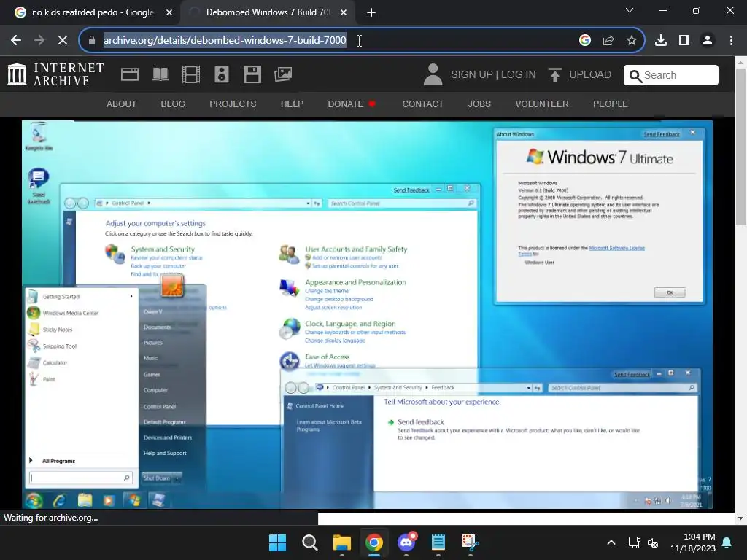Viewport: 747px width, 560px height.
Task: Open the Wayback web icon
Action: point(130,74)
